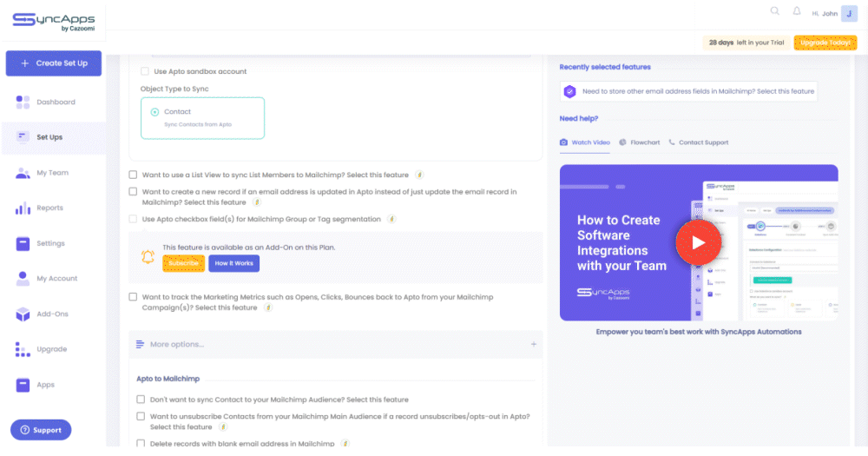Click the More options list icon

tap(140, 344)
